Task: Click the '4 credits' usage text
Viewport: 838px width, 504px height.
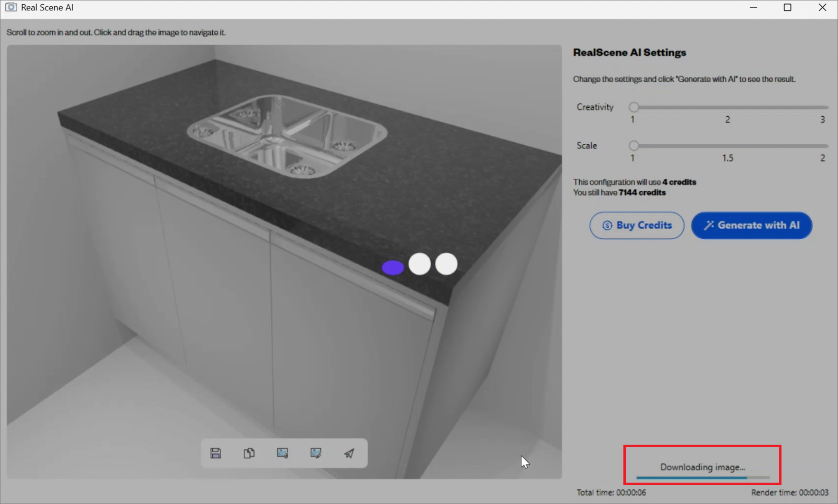Action: 679,182
